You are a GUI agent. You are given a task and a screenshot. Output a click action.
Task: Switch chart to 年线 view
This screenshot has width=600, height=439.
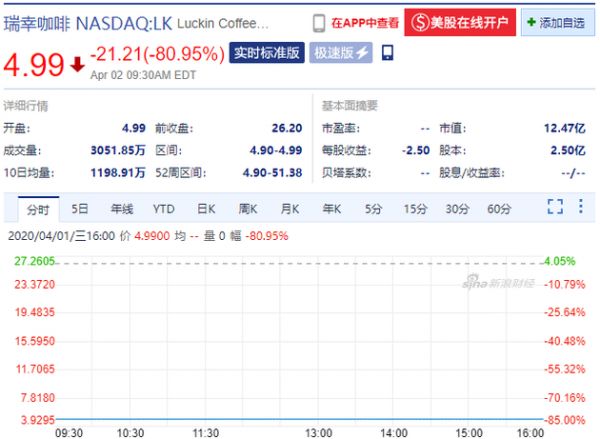coord(122,209)
